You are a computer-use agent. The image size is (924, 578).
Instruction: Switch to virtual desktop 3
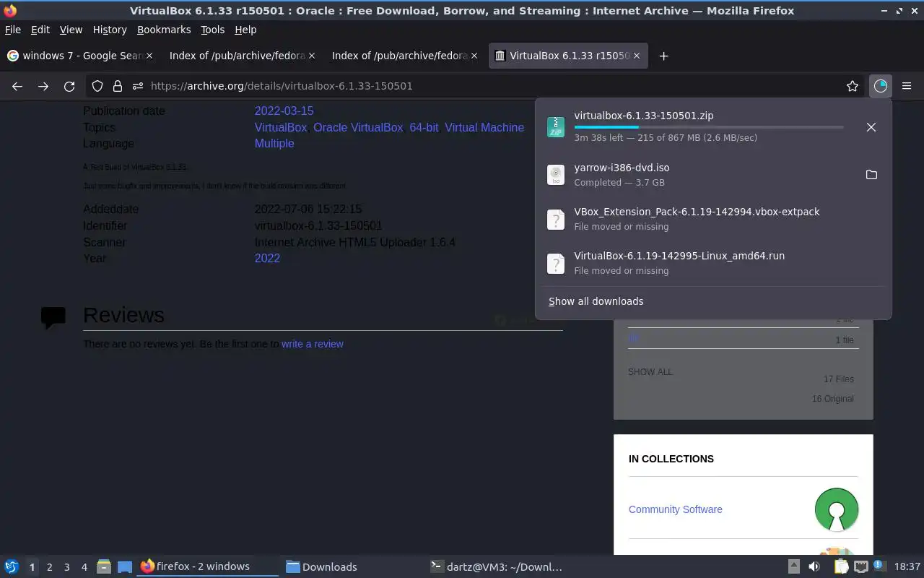[66, 567]
